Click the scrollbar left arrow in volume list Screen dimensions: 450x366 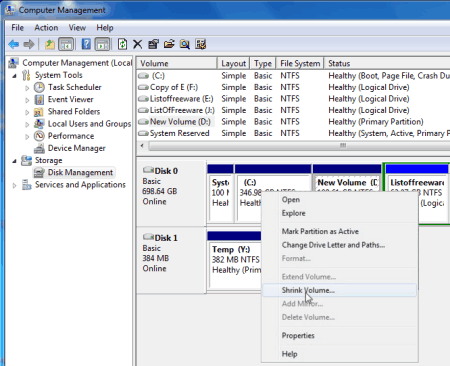(x=142, y=146)
